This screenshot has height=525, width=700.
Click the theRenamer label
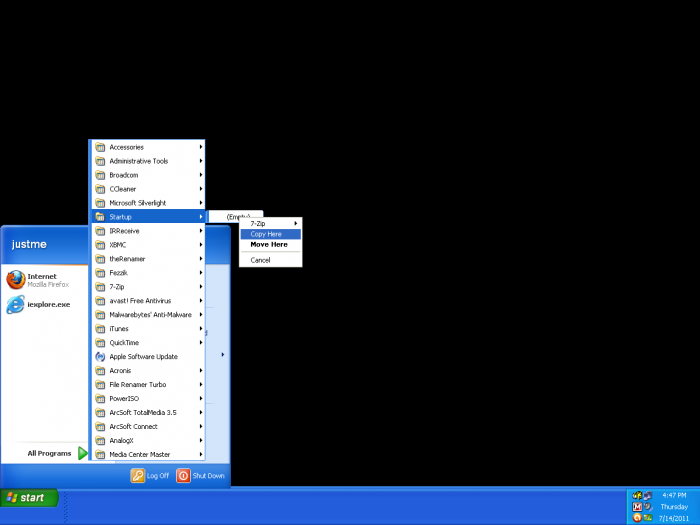coord(127,259)
